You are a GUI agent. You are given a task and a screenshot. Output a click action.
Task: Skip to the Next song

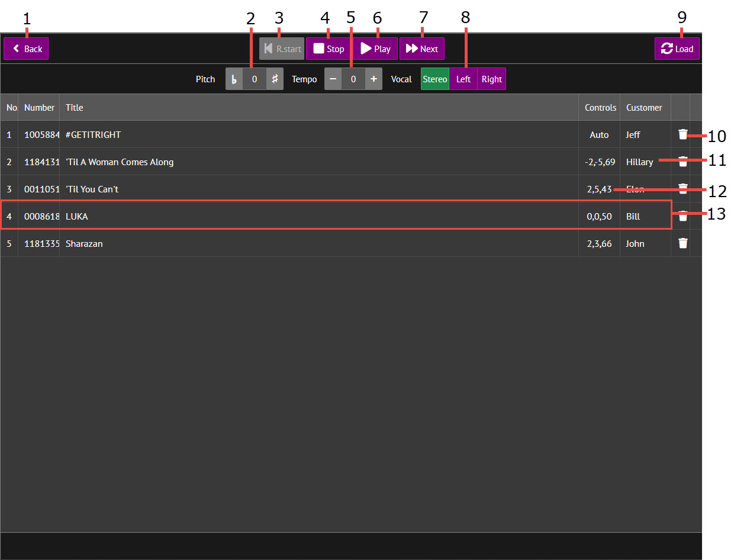(421, 49)
